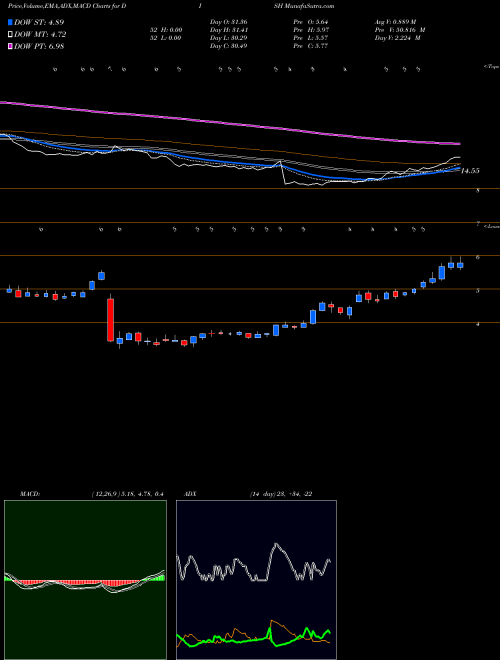Viewport: 500px width, 660px height.
Task: Click the 'Pre L: 5.57' value
Action: [311, 38]
